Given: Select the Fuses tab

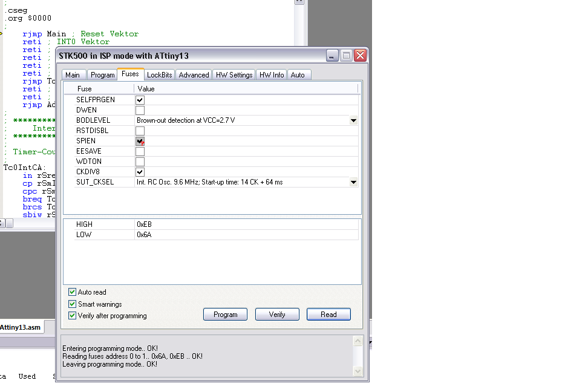Looking at the screenshot, I should pyautogui.click(x=130, y=74).
